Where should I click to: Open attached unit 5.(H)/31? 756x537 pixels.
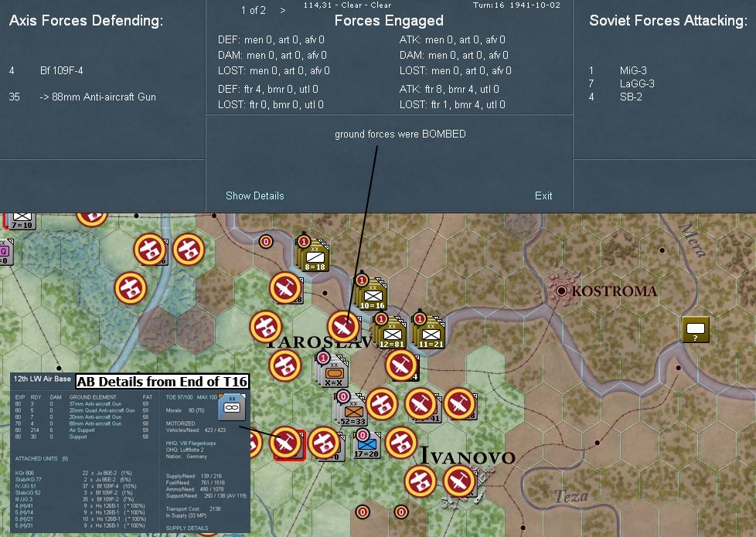[24, 525]
